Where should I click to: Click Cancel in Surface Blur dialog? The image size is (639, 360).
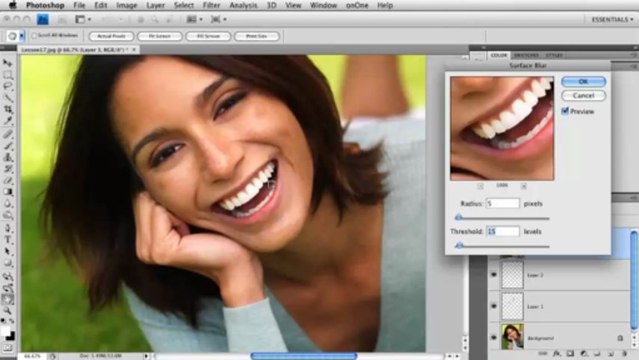coord(584,96)
